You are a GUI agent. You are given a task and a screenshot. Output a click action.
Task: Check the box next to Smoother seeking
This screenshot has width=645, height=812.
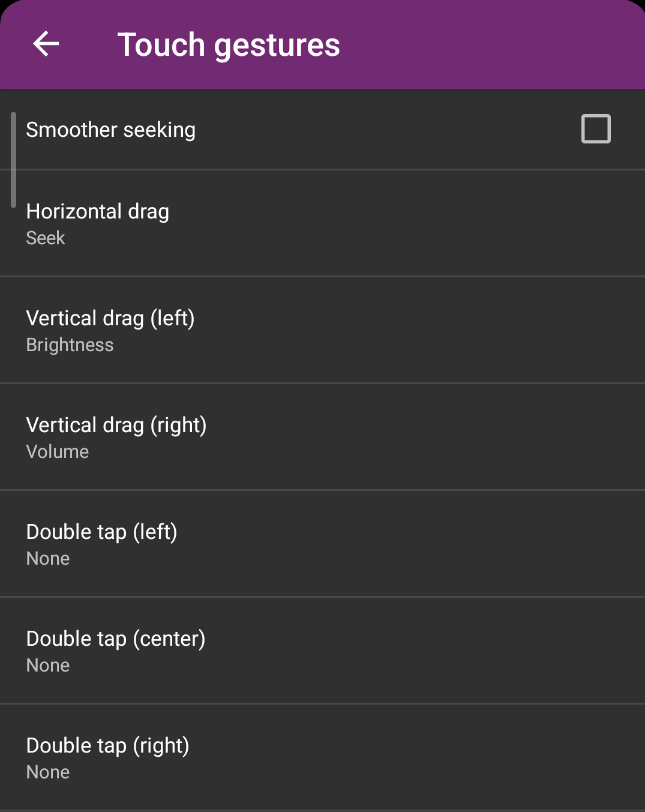(595, 129)
